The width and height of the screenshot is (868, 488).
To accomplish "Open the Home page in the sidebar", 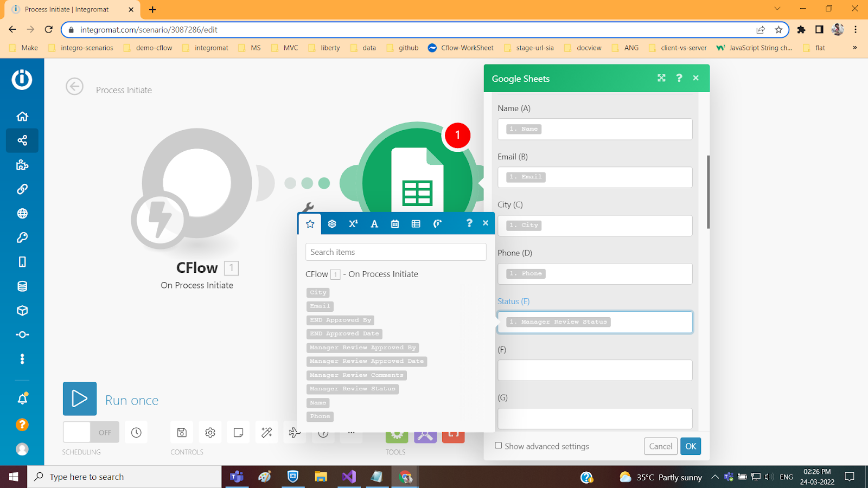I will pyautogui.click(x=22, y=117).
